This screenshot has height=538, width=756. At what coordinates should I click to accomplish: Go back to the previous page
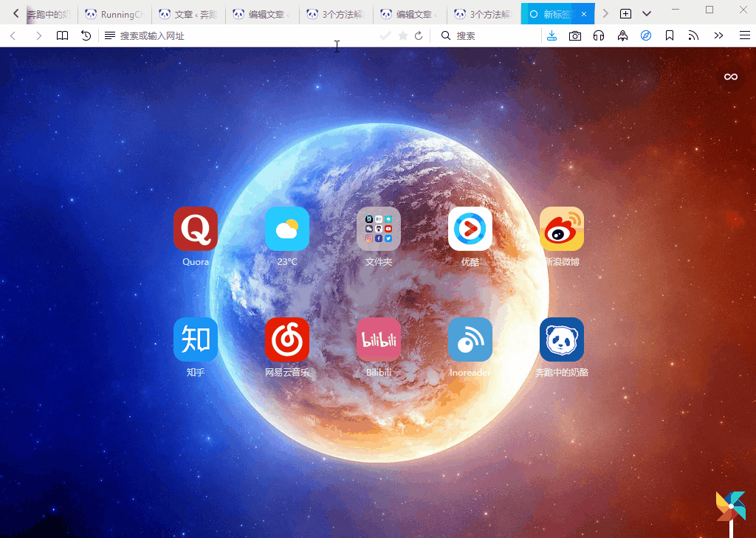point(13,35)
